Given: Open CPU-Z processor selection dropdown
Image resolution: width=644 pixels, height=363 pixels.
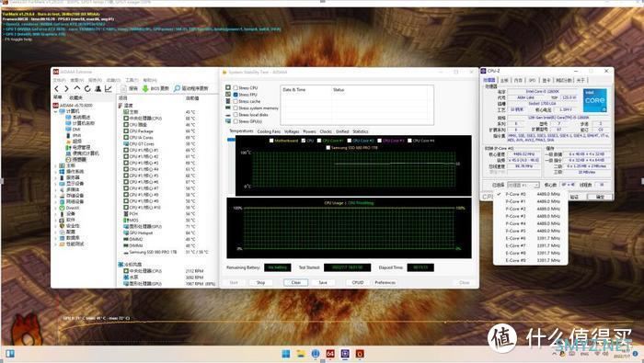Looking at the screenshot, I should coord(523,185).
